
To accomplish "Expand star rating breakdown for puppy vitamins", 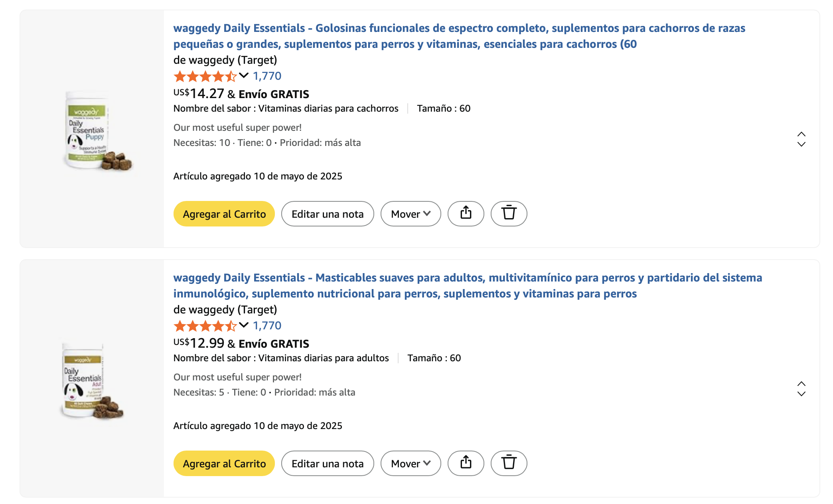I will pos(243,75).
